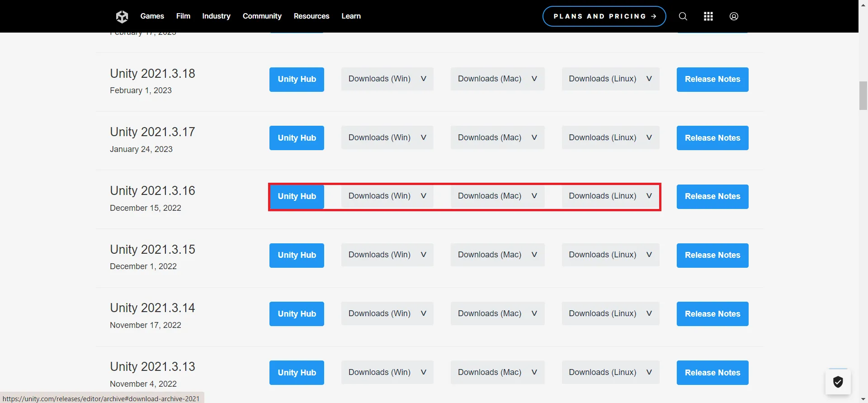Open Downloads (Mac) dropdown for Unity 2021.3.14
This screenshot has height=403, width=868.
coord(497,314)
